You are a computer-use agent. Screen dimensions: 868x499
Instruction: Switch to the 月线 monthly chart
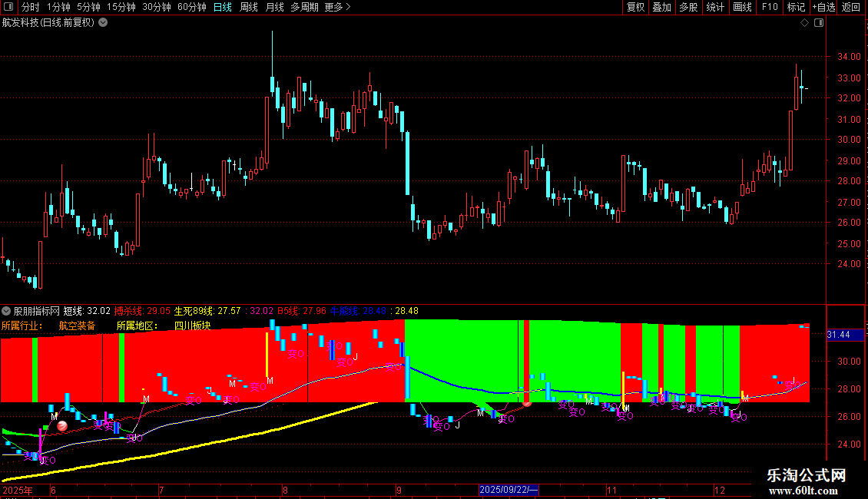[x=274, y=7]
